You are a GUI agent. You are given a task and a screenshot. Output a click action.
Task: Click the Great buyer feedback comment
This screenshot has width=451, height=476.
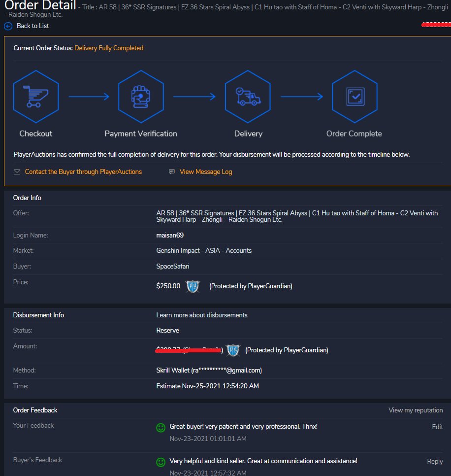pos(244,427)
